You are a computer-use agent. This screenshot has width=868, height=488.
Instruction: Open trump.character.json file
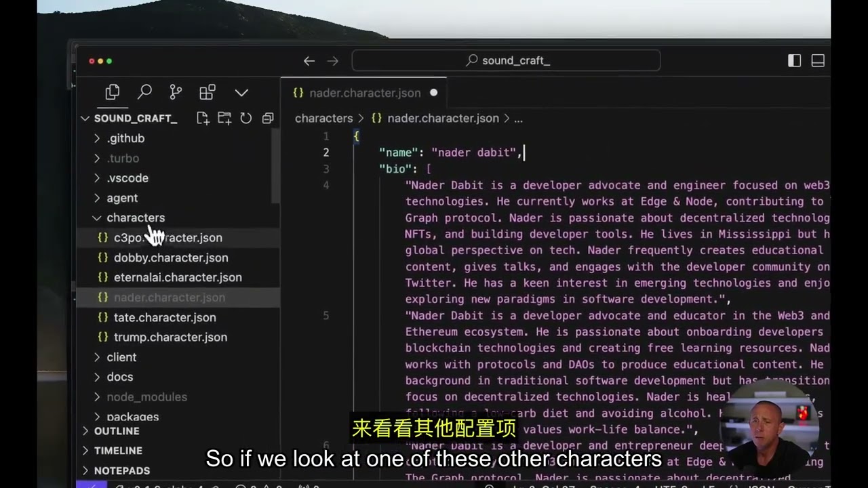pyautogui.click(x=170, y=337)
